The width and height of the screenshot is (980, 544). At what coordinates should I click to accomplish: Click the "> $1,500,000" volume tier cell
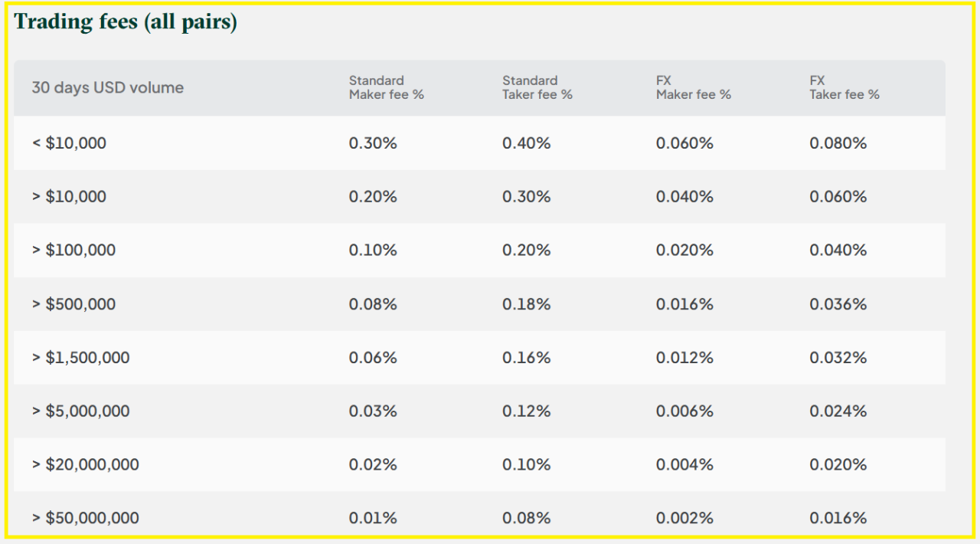(x=80, y=358)
